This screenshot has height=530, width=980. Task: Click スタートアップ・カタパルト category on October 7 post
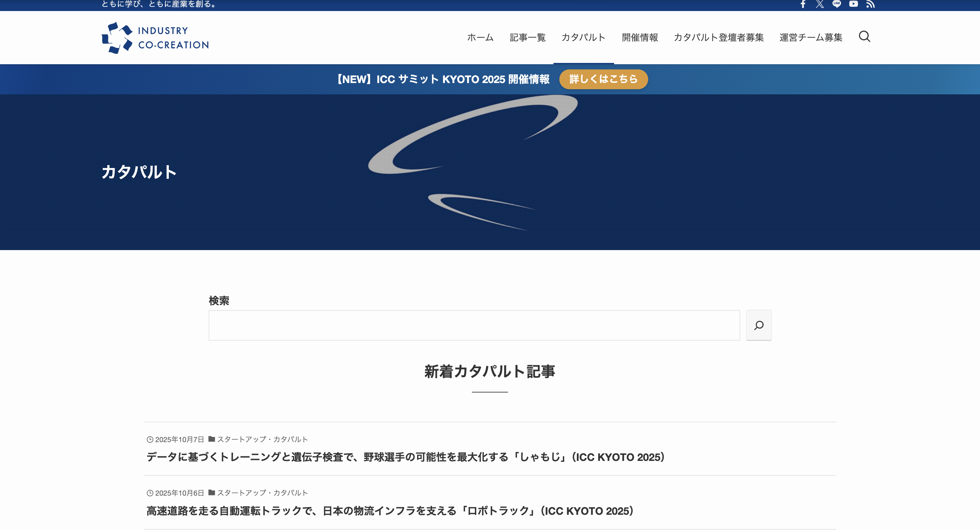pyautogui.click(x=262, y=440)
